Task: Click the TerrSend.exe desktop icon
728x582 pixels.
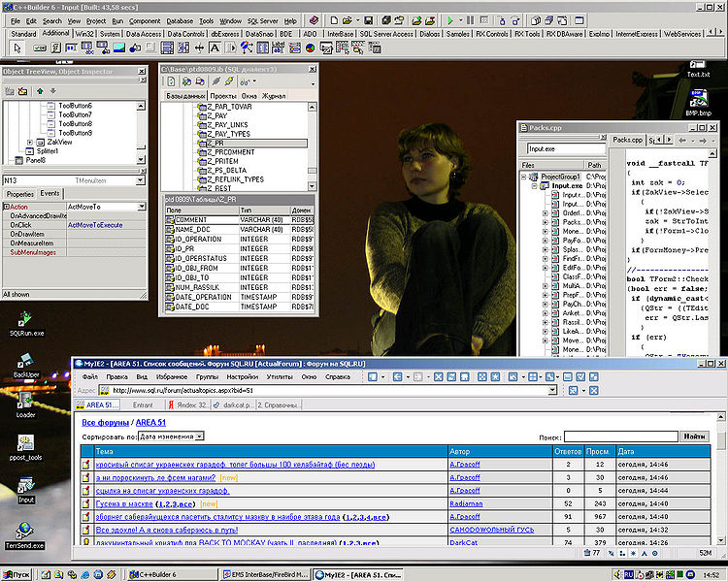Action: [x=24, y=535]
